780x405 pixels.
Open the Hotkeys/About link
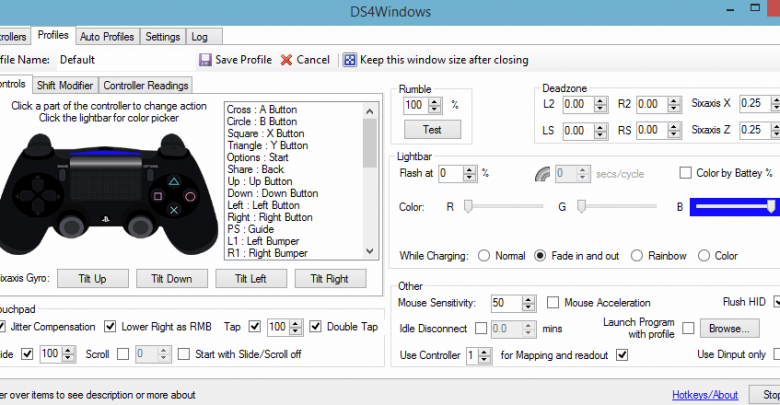tap(705, 395)
